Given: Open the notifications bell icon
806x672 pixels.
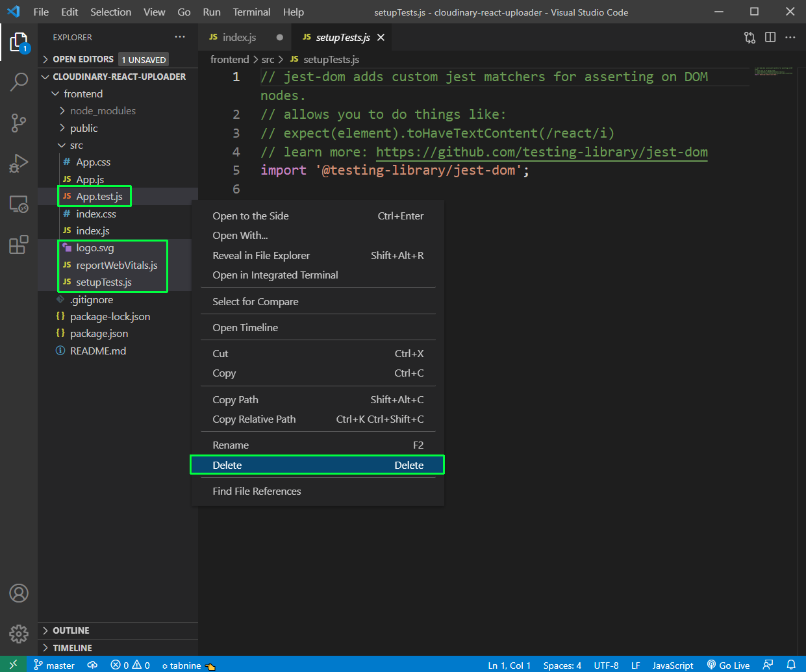Looking at the screenshot, I should coord(791,665).
